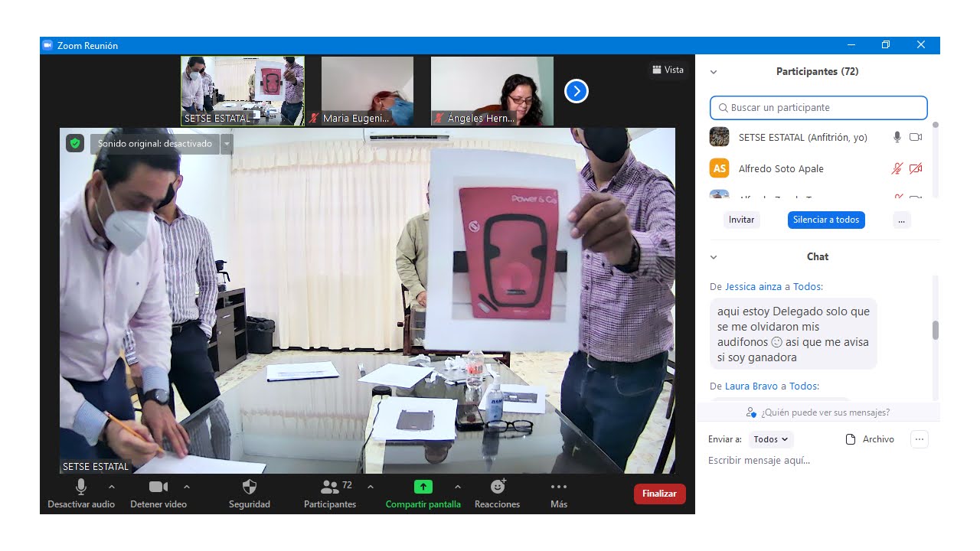Click SETSE ESTATAL microphone icon in list
This screenshot has height=551, width=980.
[x=897, y=138]
